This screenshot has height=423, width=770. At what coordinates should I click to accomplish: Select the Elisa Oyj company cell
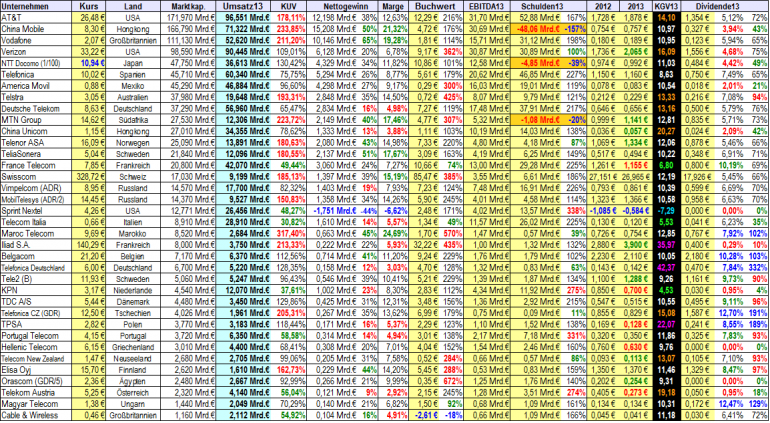click(36, 369)
